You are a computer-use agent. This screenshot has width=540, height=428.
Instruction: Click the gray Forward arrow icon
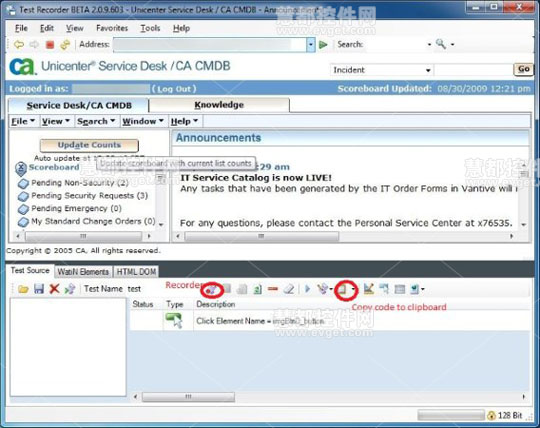34,44
